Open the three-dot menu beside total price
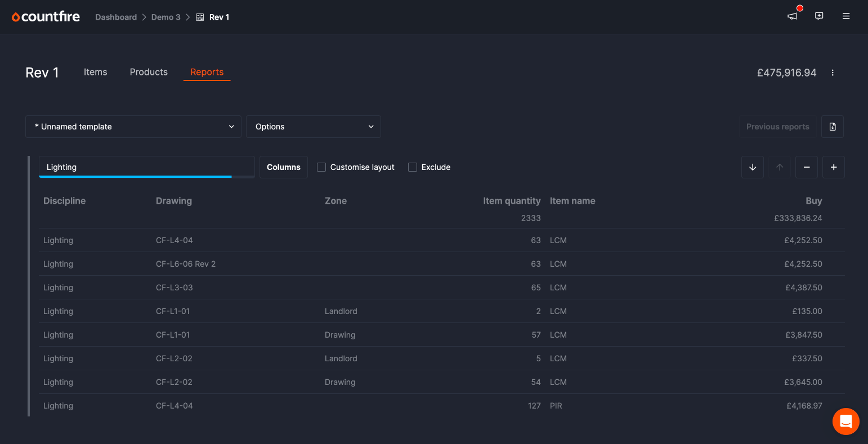 coord(833,73)
